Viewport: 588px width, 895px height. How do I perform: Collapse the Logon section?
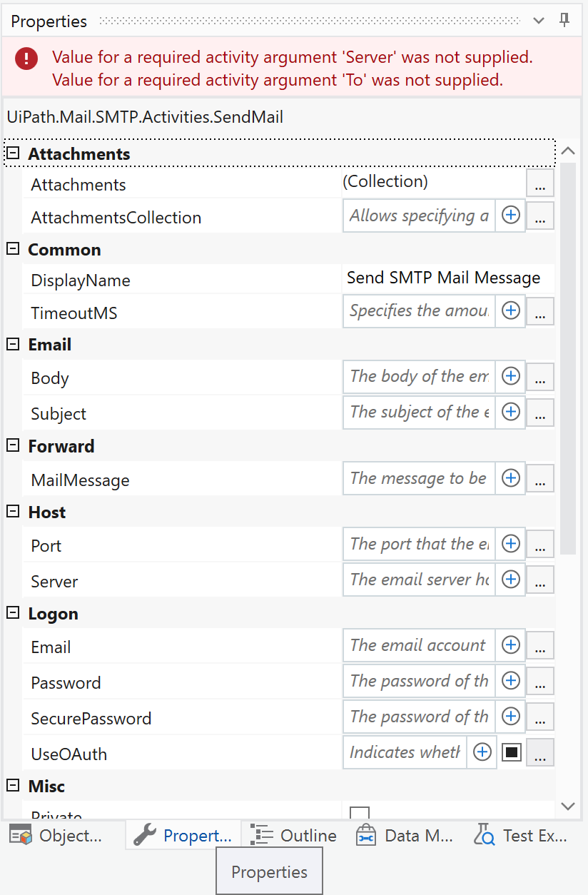tap(13, 613)
